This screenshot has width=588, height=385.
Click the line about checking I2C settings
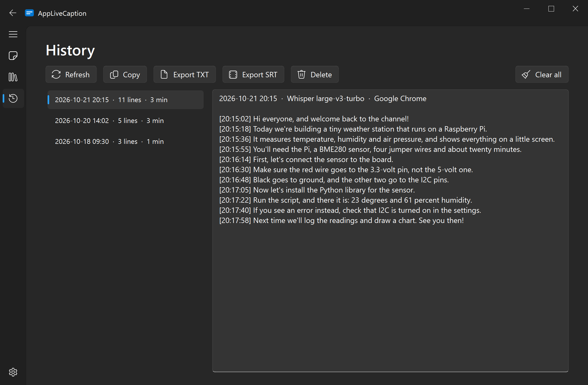(350, 210)
